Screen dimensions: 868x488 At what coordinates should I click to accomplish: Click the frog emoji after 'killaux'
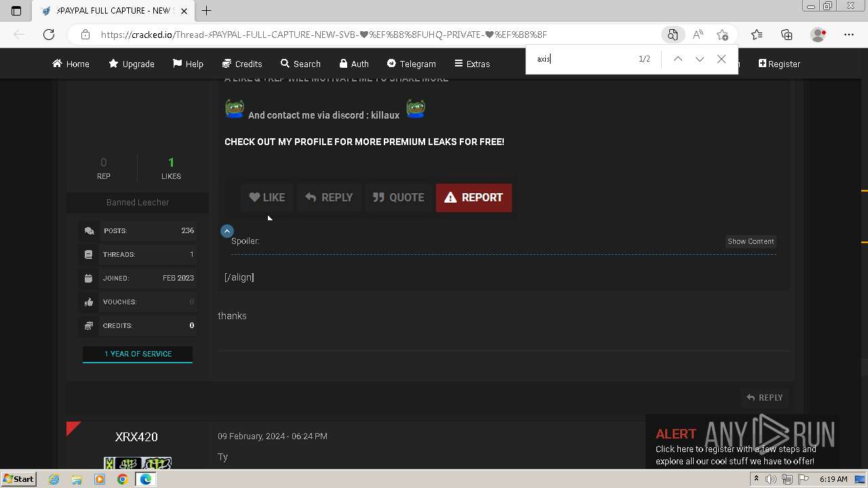[416, 108]
